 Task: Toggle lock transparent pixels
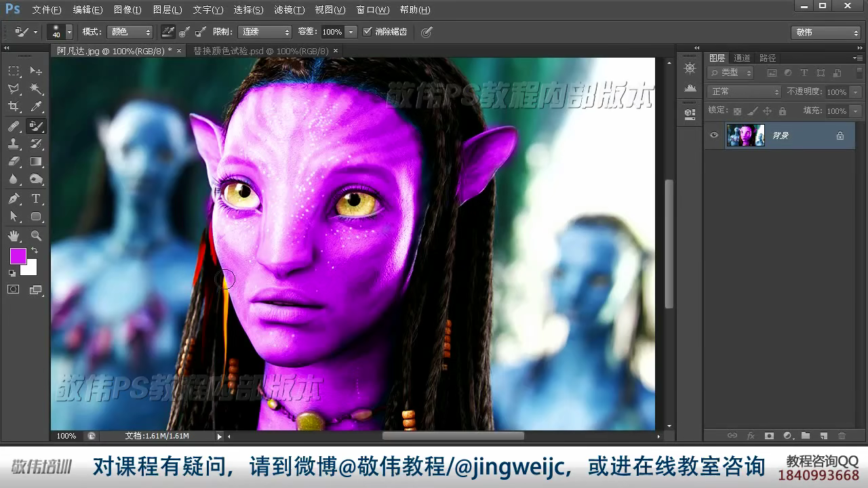[738, 111]
